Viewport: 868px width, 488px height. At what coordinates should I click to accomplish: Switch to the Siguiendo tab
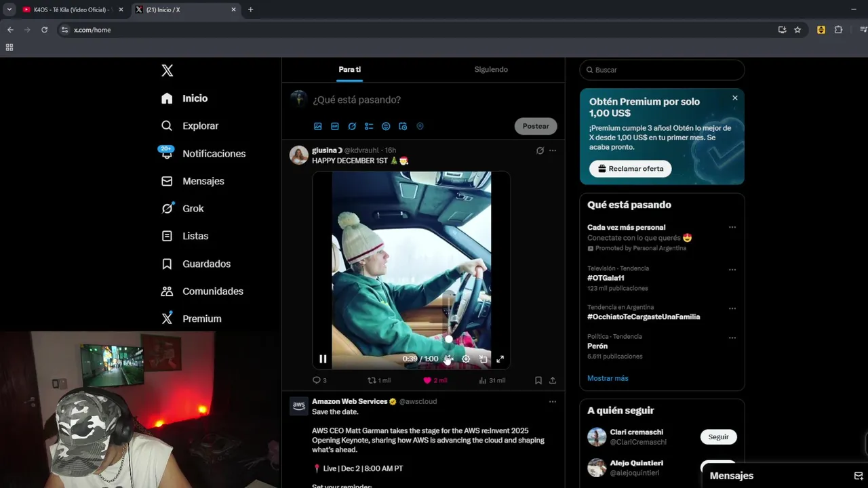click(491, 69)
